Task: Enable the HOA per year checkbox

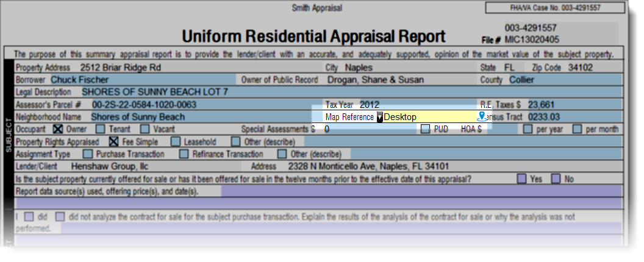Action: click(525, 129)
